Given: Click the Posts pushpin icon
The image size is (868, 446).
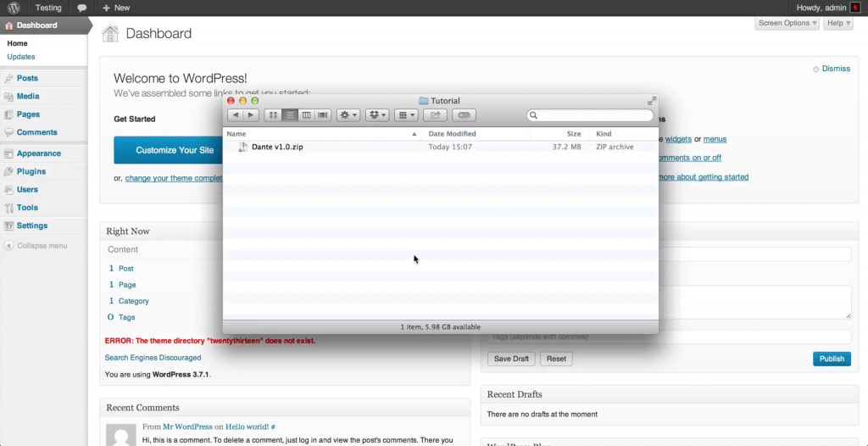Looking at the screenshot, I should [x=8, y=79].
